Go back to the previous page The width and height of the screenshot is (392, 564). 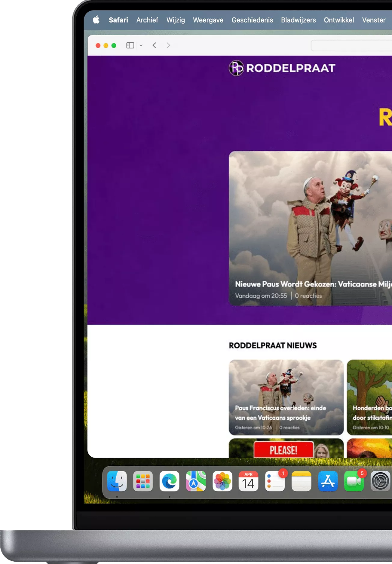155,45
